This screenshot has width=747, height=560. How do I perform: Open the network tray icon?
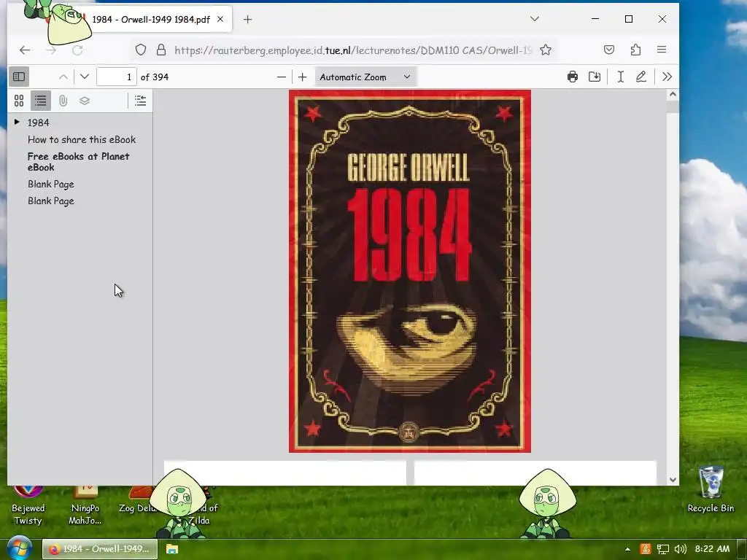(x=662, y=549)
